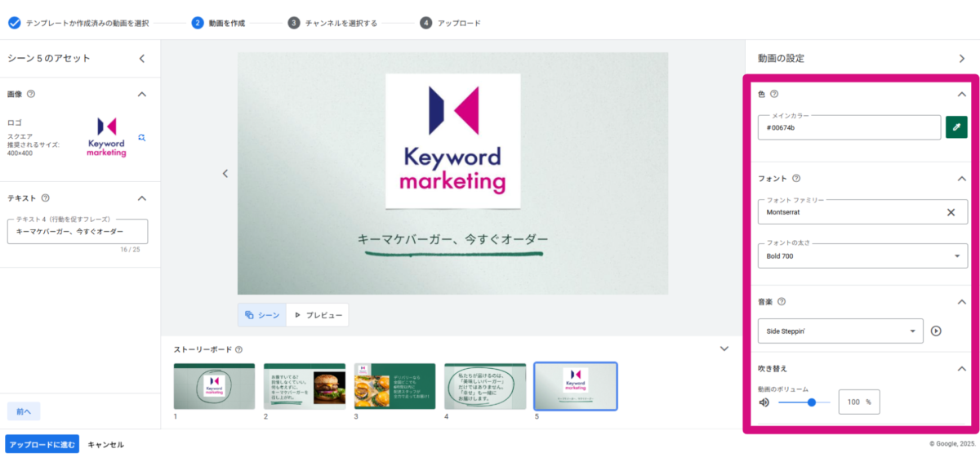Open the フォントの太さ Bold 700 dropdown
This screenshot has width=980, height=462.
point(862,256)
